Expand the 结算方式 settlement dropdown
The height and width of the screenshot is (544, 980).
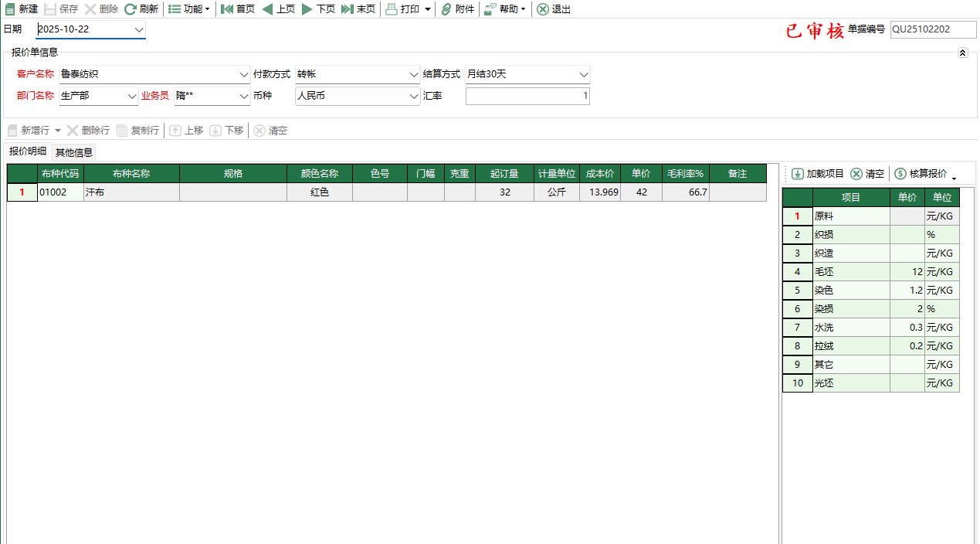pyautogui.click(x=583, y=75)
